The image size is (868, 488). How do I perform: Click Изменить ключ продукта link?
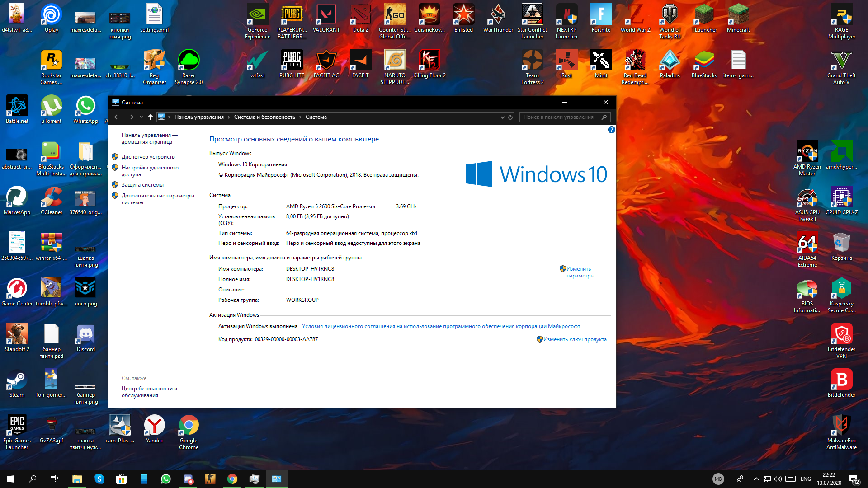[x=575, y=339]
